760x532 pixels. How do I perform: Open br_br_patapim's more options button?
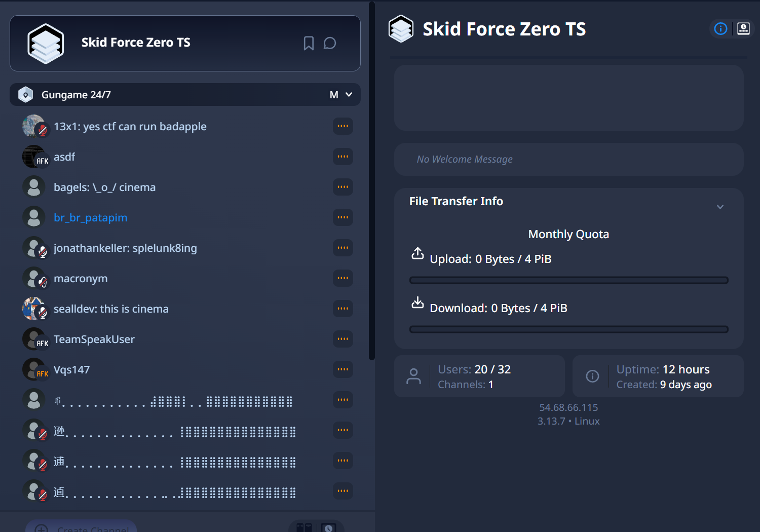[x=343, y=217]
